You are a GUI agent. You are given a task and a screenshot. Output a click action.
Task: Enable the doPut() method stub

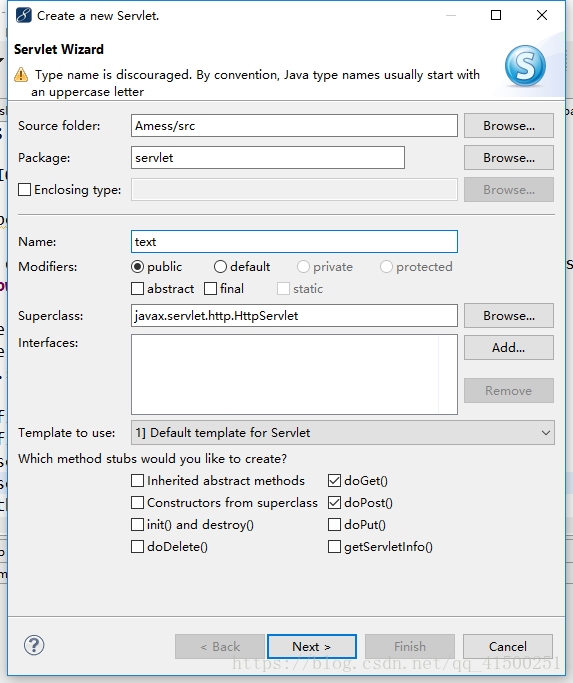tap(334, 524)
